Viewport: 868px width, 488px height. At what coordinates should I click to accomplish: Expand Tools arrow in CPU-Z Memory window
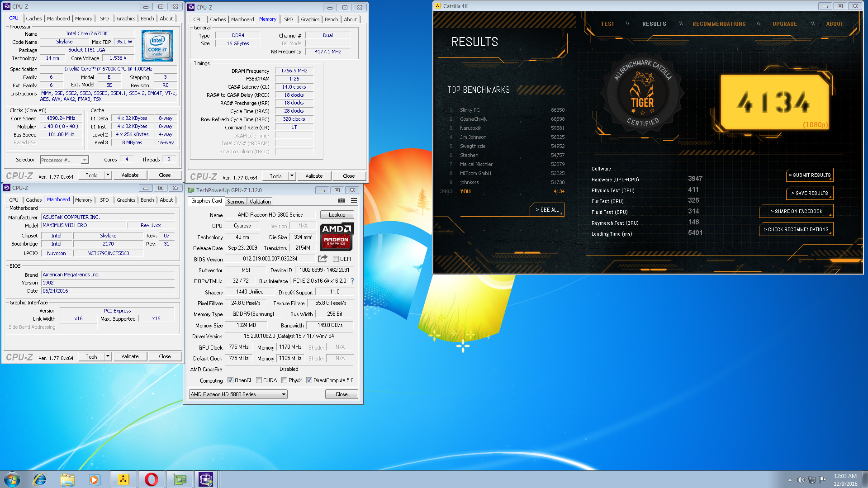pyautogui.click(x=292, y=176)
